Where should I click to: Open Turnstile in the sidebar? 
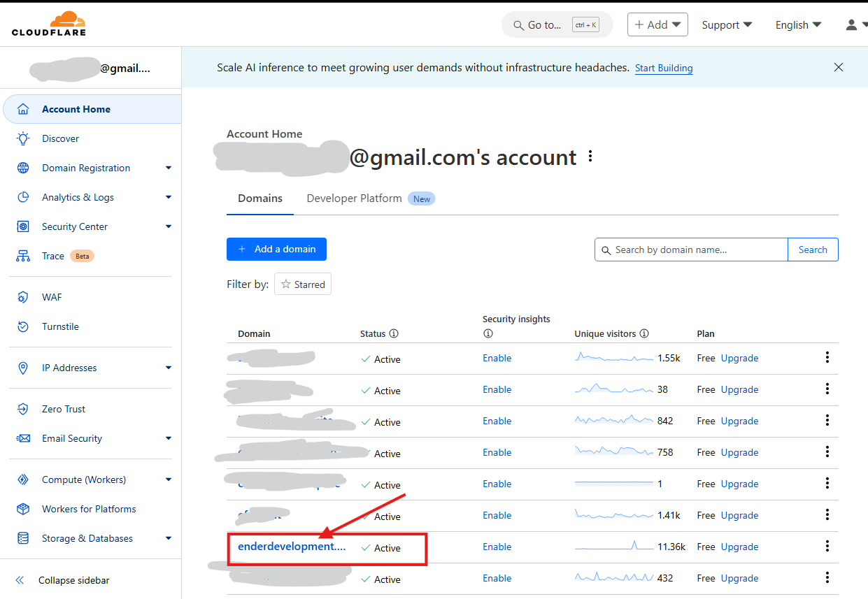click(x=60, y=326)
